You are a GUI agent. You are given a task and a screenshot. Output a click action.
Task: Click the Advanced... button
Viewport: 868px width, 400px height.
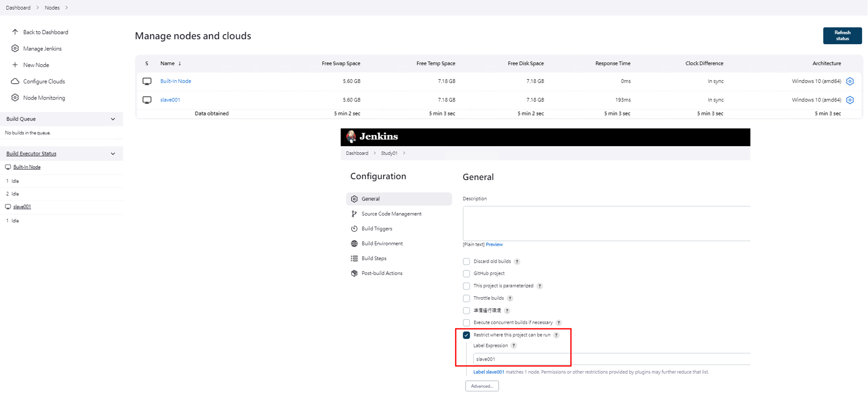point(482,386)
